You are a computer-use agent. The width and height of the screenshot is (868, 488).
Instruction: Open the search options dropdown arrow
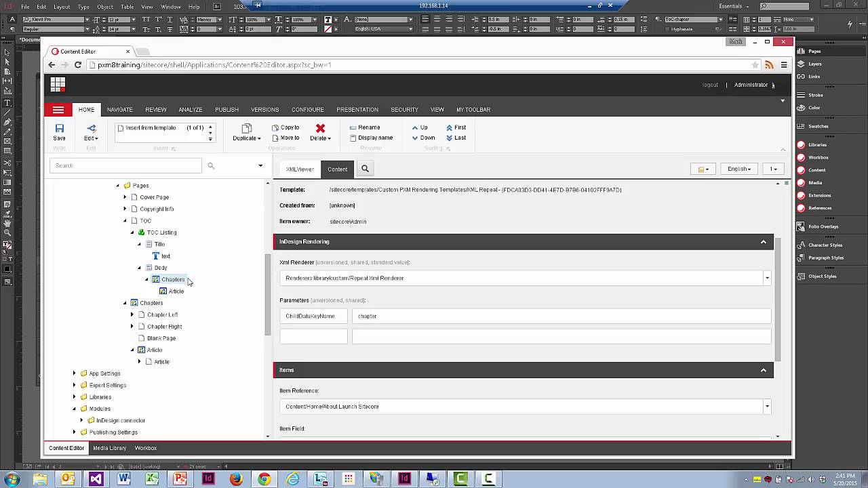tap(260, 165)
